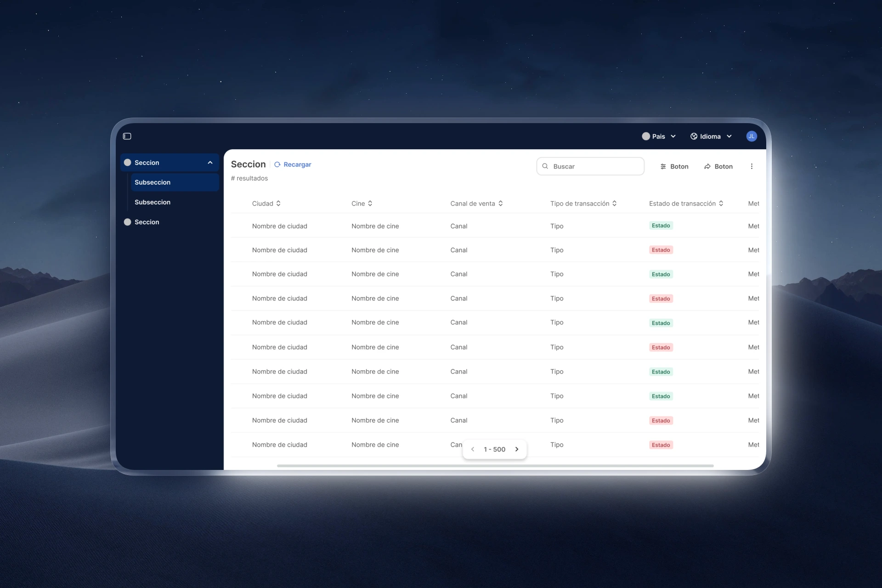Click the Boton with filter icon

pos(674,166)
